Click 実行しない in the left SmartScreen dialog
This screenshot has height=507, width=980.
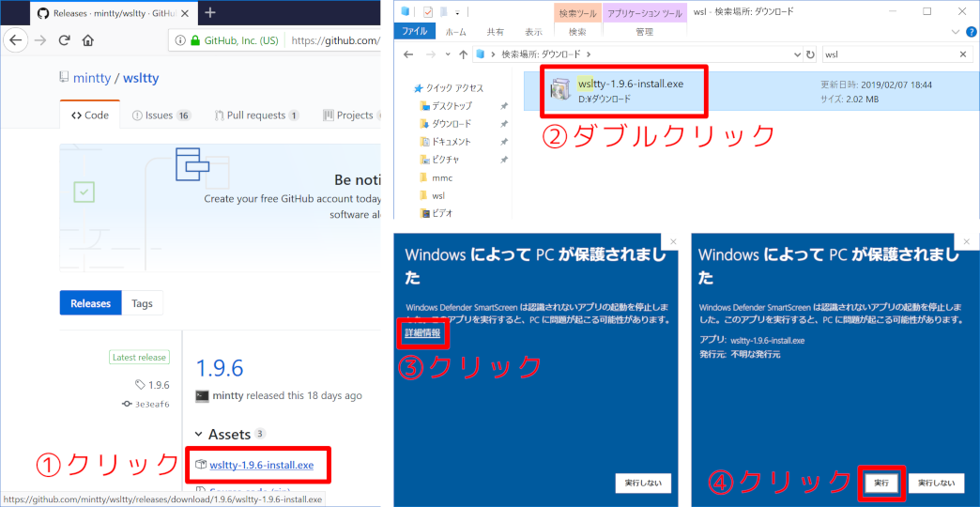pyautogui.click(x=643, y=483)
